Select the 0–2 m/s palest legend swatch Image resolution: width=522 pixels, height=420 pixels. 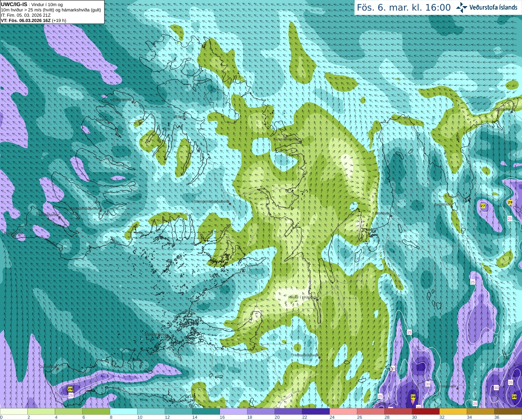[x=14, y=411]
